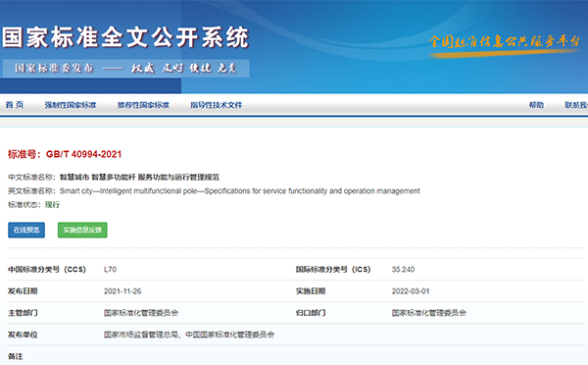The width and height of the screenshot is (588, 365).
Task: Go to 强制性国家标准 section
Action: coord(71,105)
